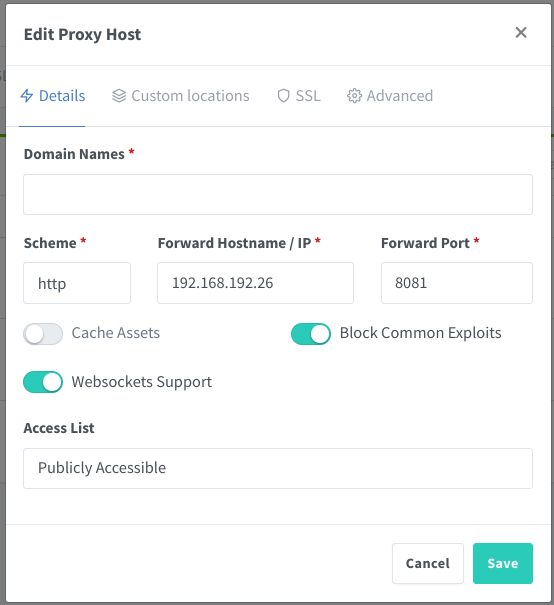
Task: Click the shield icon next to SSL
Action: (x=283, y=96)
